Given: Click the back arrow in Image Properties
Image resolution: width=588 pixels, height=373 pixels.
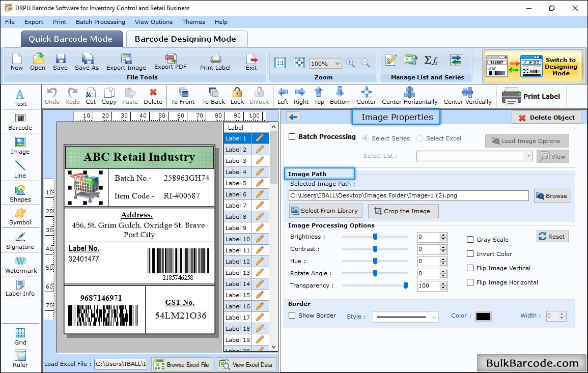Looking at the screenshot, I should [293, 117].
